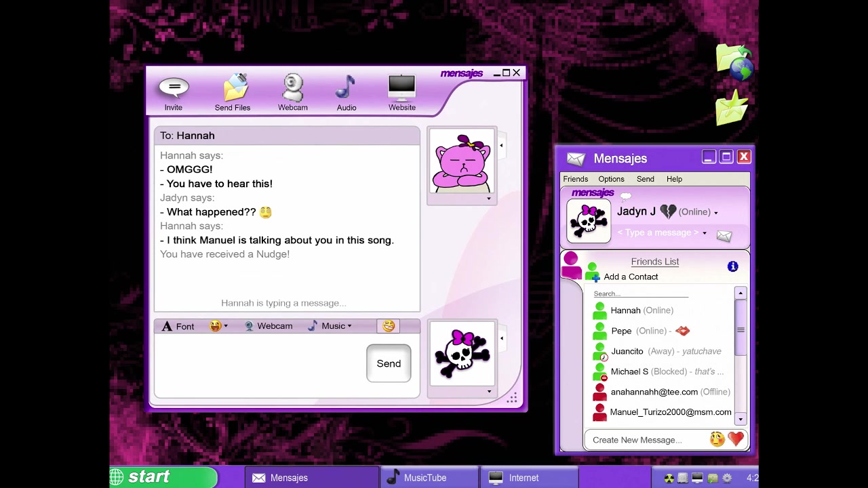Click the Send button
Image resolution: width=868 pixels, height=488 pixels.
(389, 363)
